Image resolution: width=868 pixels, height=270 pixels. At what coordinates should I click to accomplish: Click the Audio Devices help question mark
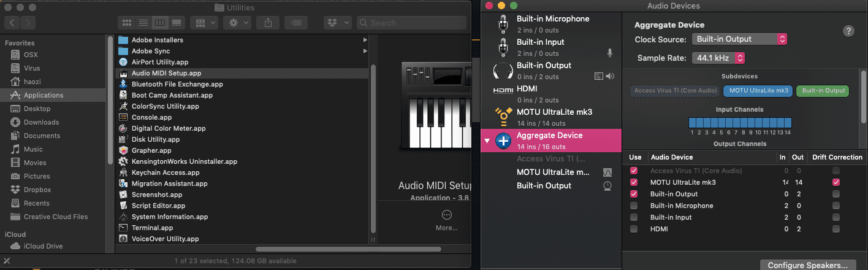849,31
